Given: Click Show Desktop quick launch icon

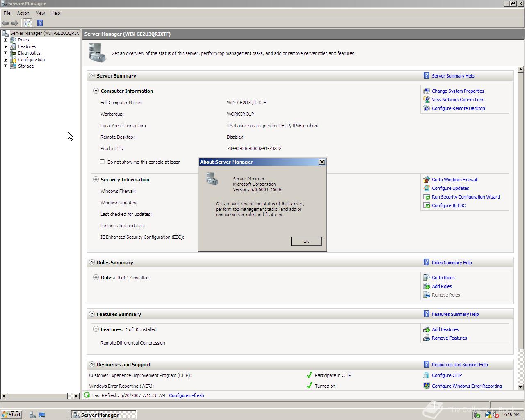Looking at the screenshot, I should coord(42,415).
